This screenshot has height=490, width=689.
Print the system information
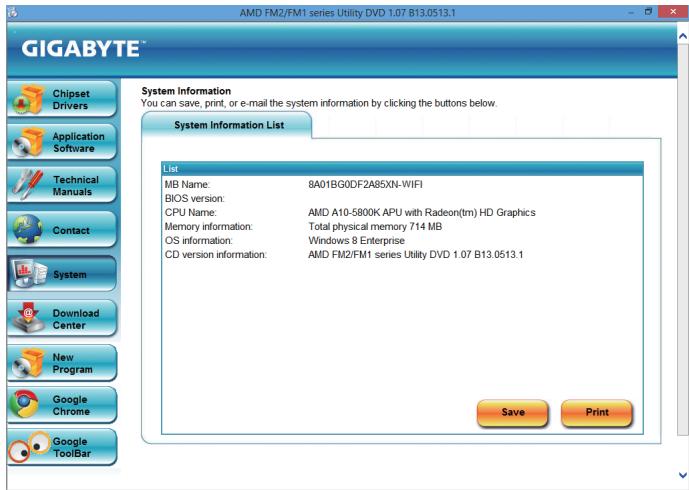597,413
